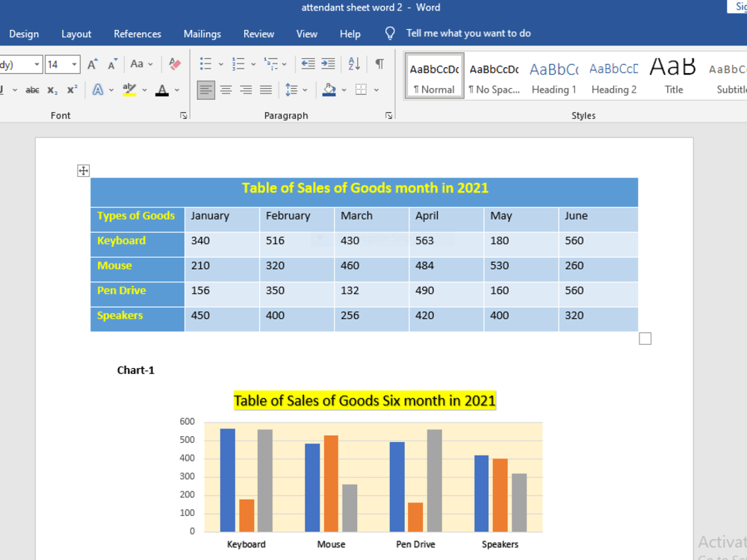Apply shading paint bucket color

pyautogui.click(x=329, y=90)
